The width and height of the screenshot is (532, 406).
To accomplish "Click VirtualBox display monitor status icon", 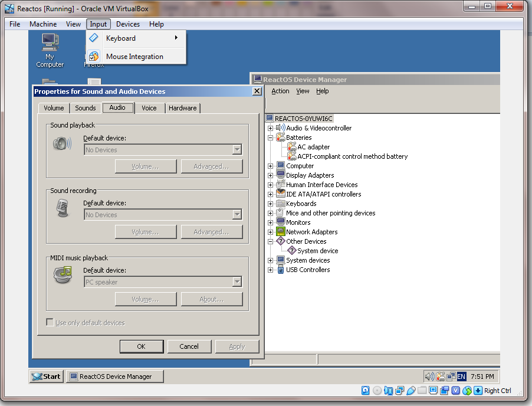I will pos(433,391).
